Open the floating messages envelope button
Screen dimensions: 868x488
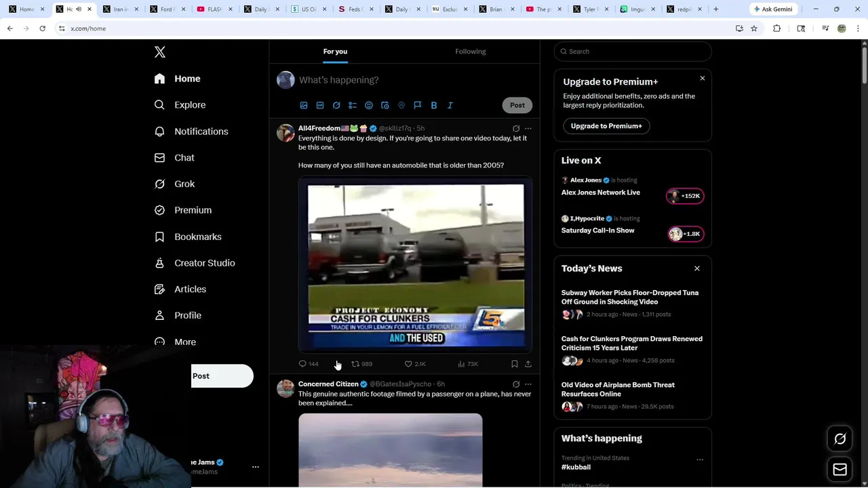click(x=840, y=470)
